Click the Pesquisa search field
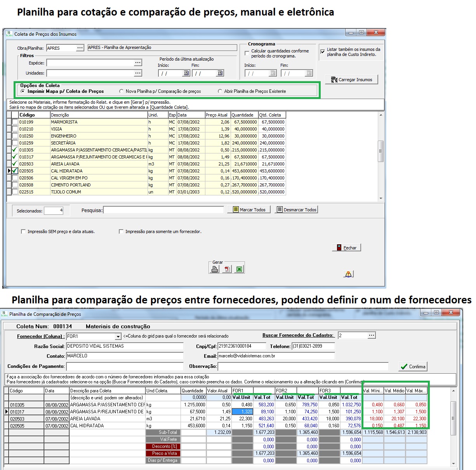Image resolution: width=476 pixels, height=470 pixels. pos(163,210)
